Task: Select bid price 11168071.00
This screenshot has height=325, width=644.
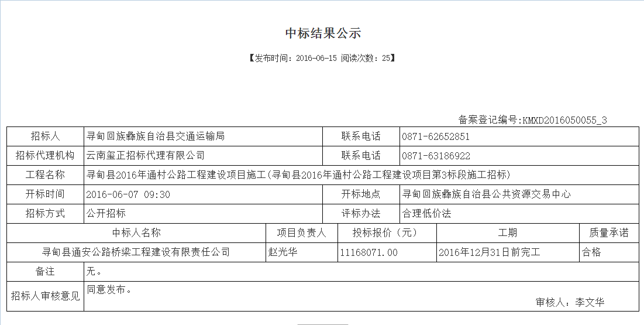Action: point(369,252)
